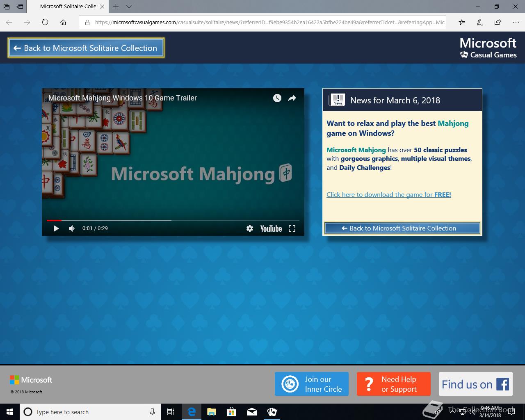Viewport: 525px width, 420px height.
Task: Click the Watch Later clock icon
Action: 277,98
